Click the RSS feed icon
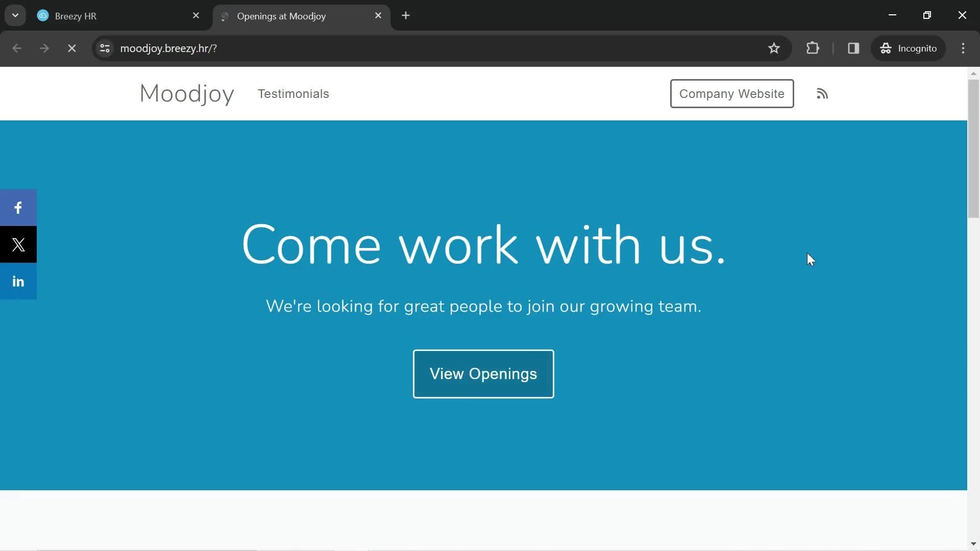Screen dimensions: 980x551 [x=822, y=93]
